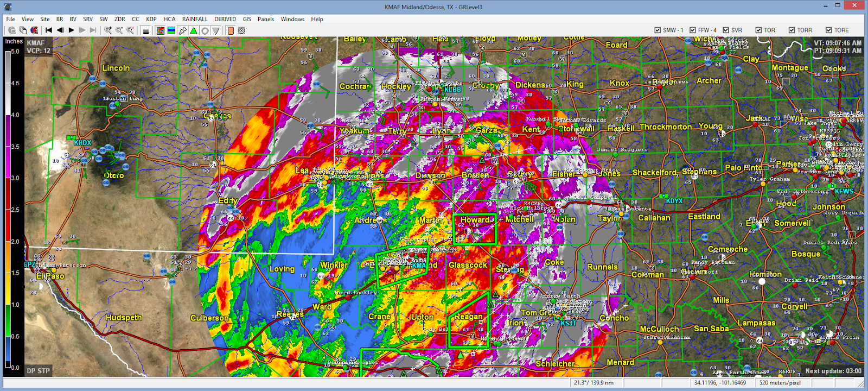Click the poll/globe icon at toolbar start
The image size is (868, 391).
pos(12,30)
